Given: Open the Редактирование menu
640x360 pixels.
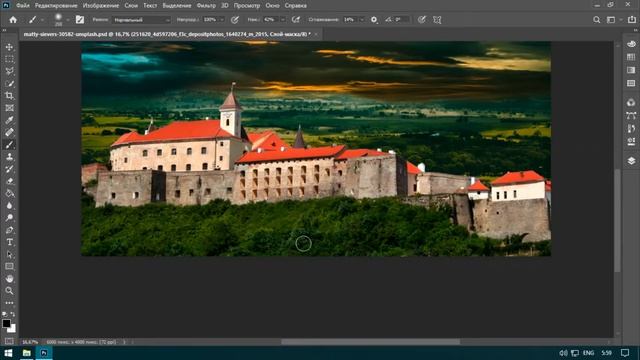Looking at the screenshot, I should click(x=56, y=6).
